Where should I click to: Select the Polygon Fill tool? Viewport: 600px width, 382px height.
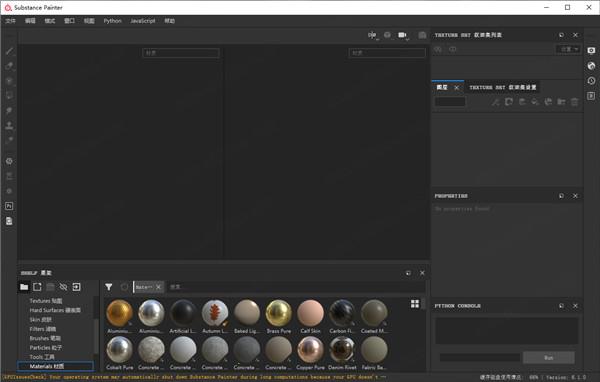(9, 96)
